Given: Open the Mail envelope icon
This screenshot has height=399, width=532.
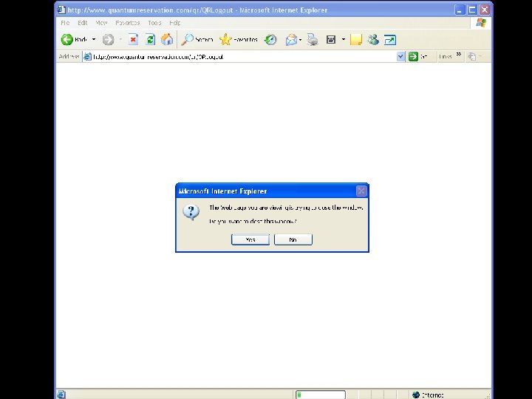Looking at the screenshot, I should (x=291, y=40).
